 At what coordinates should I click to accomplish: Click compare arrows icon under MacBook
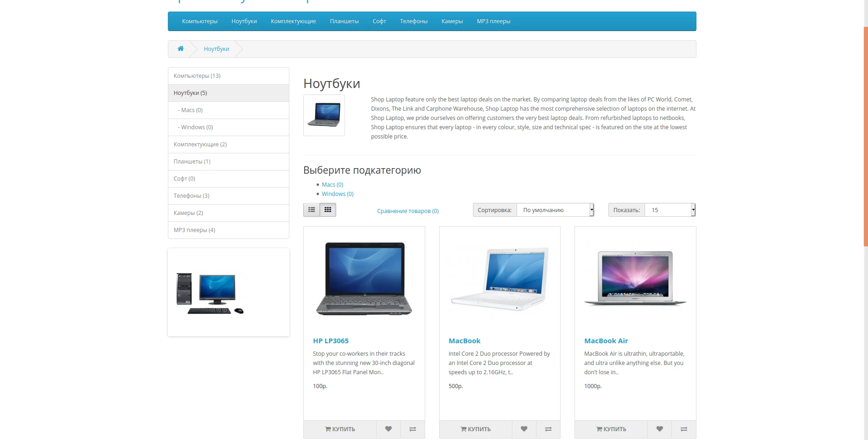(x=548, y=429)
